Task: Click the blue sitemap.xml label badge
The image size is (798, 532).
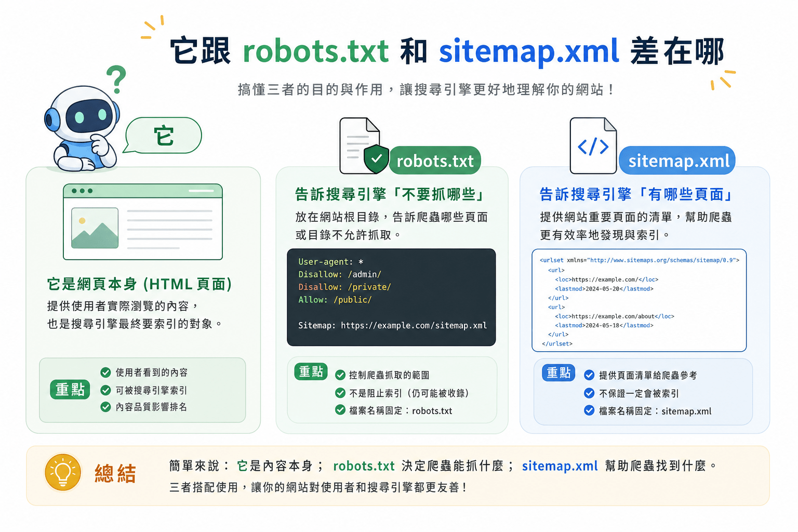Action: [x=678, y=161]
